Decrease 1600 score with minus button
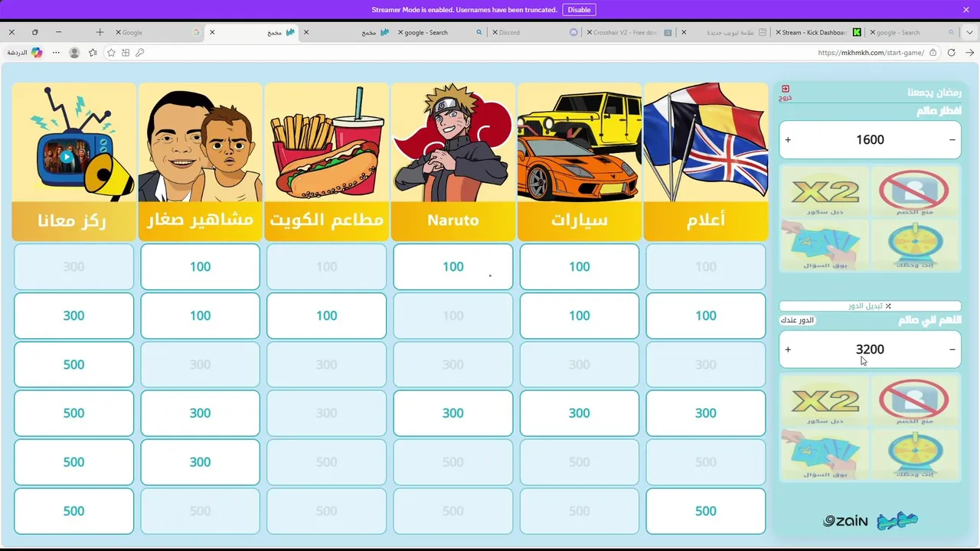 [952, 140]
